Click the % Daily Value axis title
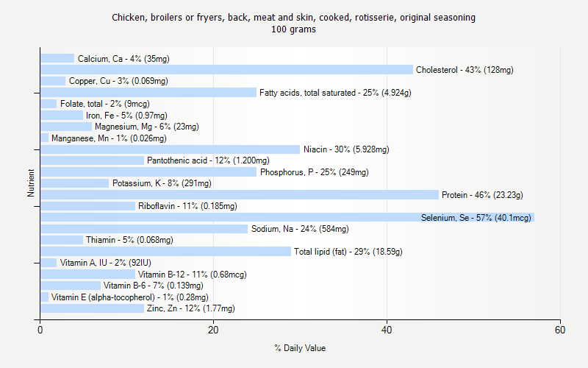The width and height of the screenshot is (588, 368). coord(300,348)
